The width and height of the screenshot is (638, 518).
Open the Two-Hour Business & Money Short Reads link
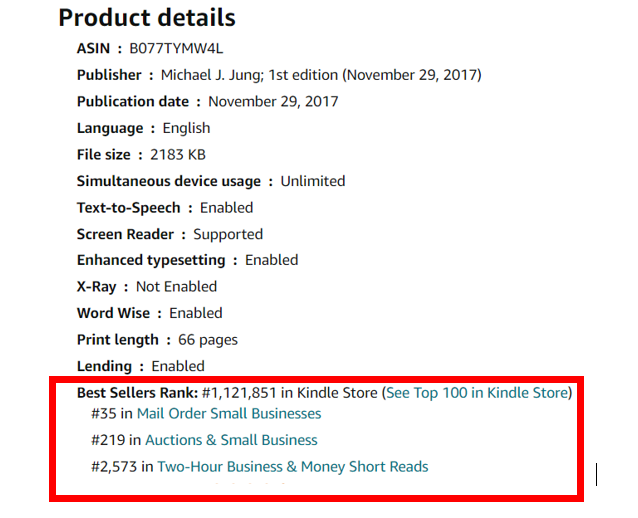292,466
